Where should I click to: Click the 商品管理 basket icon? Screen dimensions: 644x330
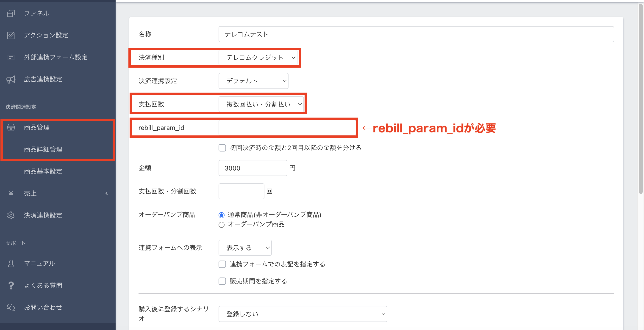pyautogui.click(x=11, y=127)
